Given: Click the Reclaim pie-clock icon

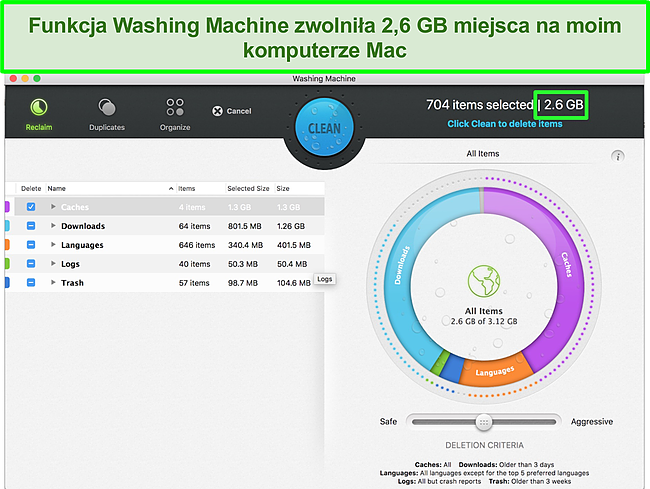Looking at the screenshot, I should 39,107.
